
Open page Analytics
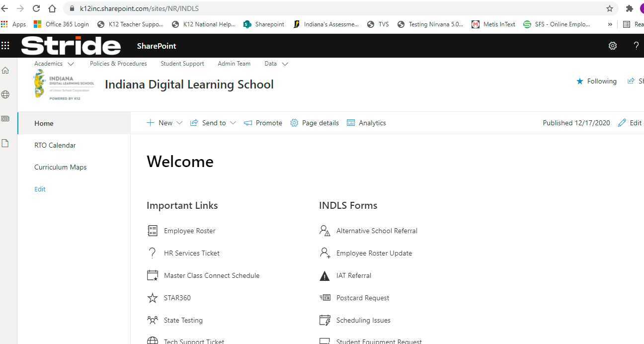(366, 123)
